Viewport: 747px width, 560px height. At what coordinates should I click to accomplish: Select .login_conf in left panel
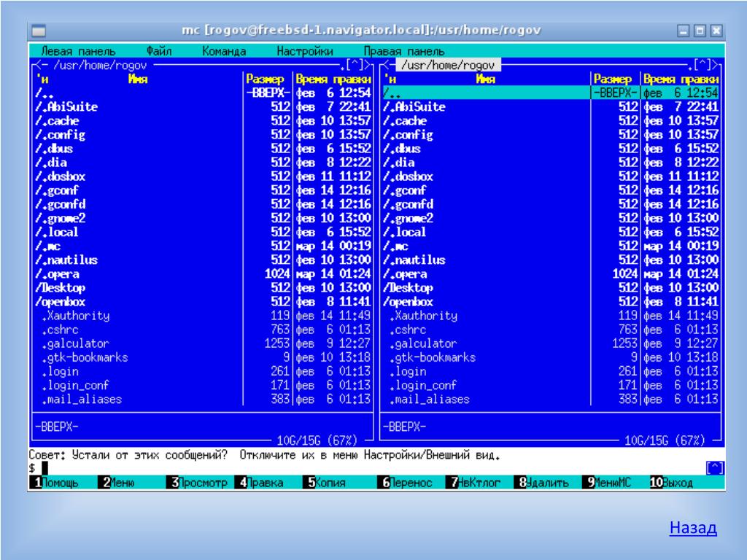tap(203, 385)
